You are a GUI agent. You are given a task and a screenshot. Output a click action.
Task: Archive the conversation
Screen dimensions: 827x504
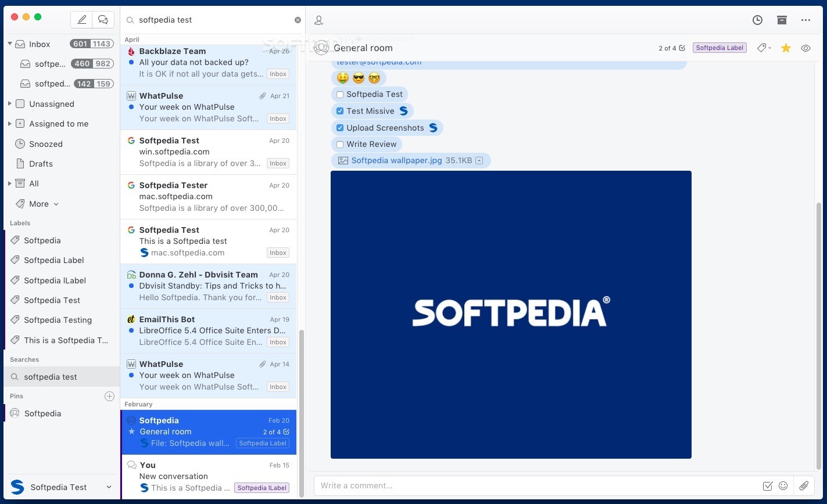(x=782, y=20)
